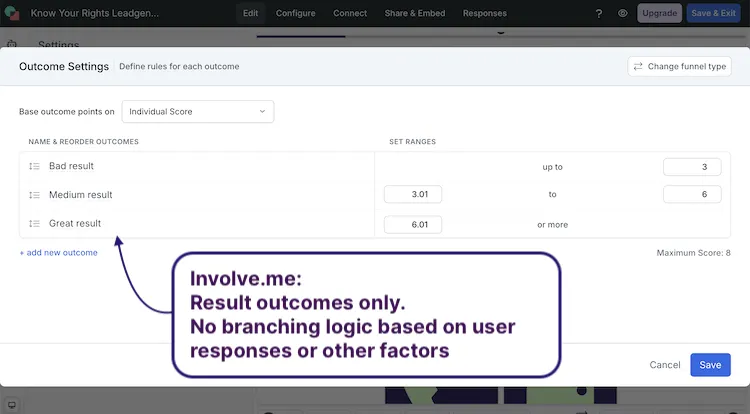Select the Bad result outcome name
The width and height of the screenshot is (750, 414).
tap(71, 166)
